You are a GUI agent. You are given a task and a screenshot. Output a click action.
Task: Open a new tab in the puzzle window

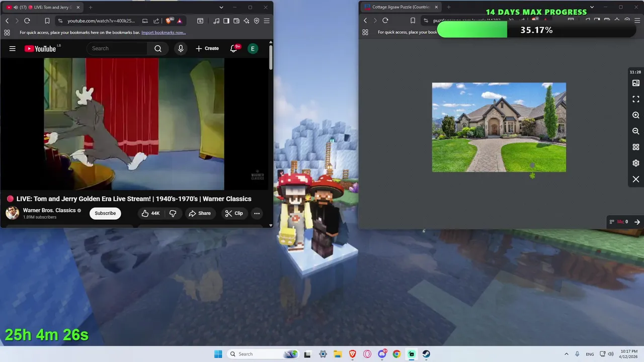(x=449, y=7)
